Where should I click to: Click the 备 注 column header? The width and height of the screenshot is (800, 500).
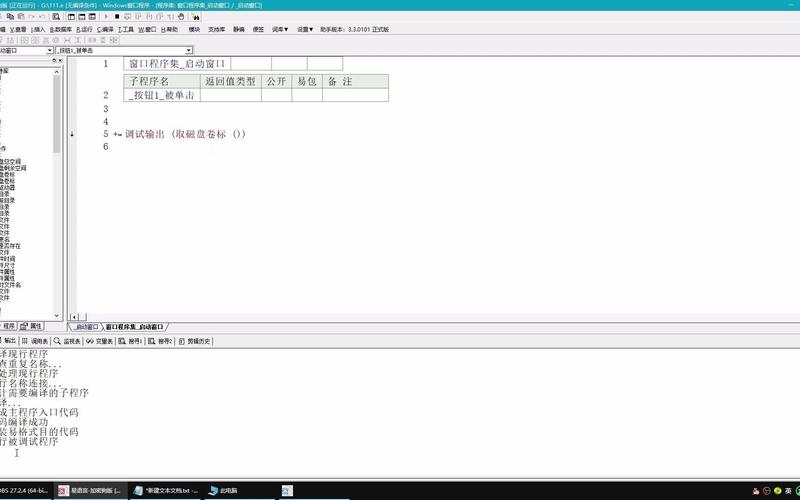point(356,81)
